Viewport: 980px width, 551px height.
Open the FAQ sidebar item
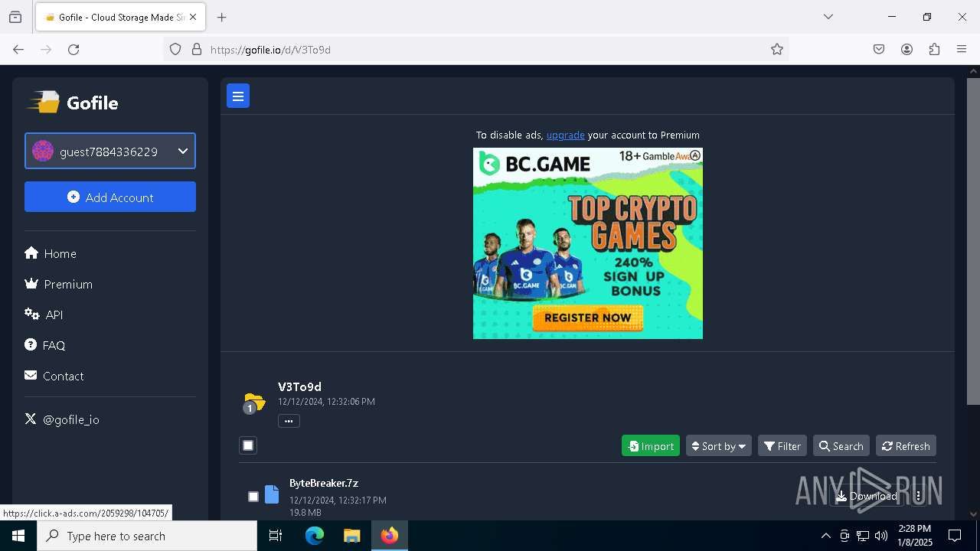(45, 345)
